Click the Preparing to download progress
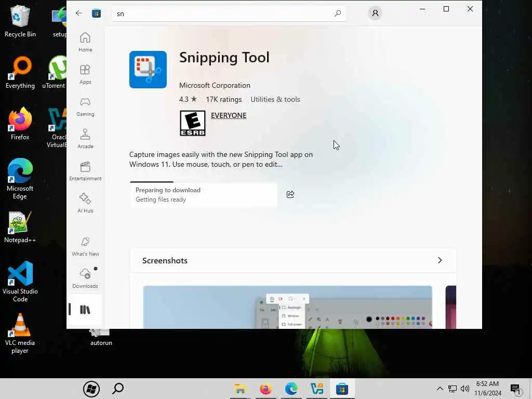The image size is (532, 399). click(x=204, y=194)
